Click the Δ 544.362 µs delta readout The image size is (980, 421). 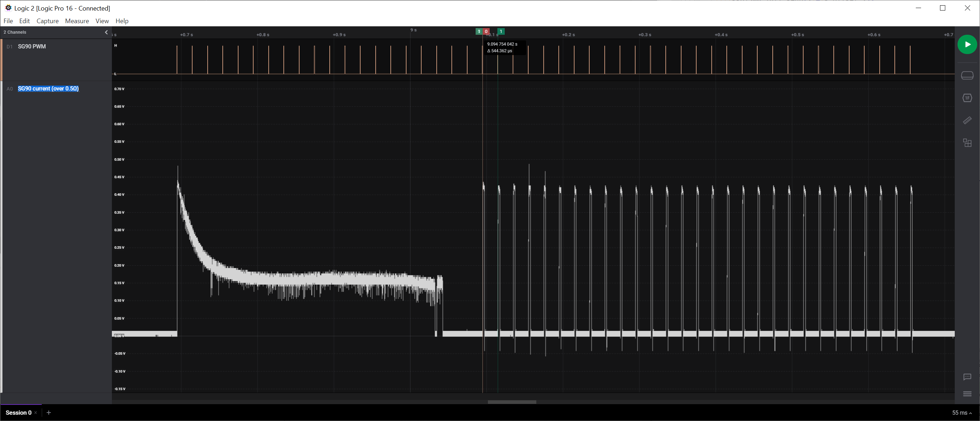[499, 51]
